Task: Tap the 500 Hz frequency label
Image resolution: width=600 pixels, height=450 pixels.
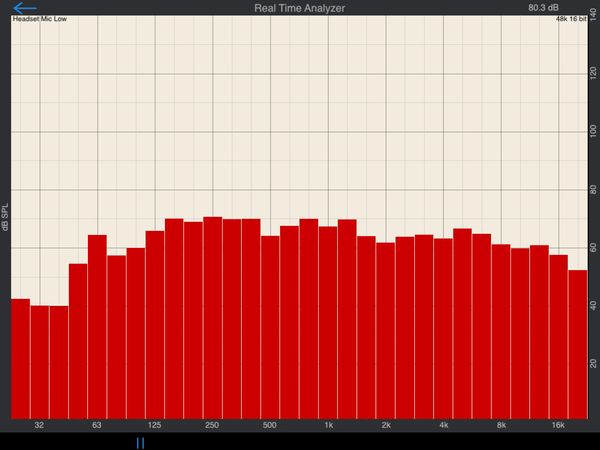Action: [269, 426]
